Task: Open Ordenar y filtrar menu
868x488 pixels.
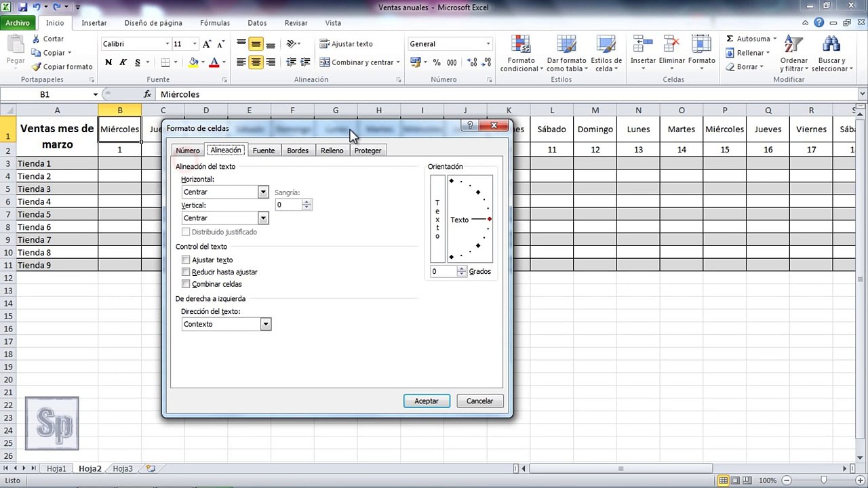Action: [794, 54]
